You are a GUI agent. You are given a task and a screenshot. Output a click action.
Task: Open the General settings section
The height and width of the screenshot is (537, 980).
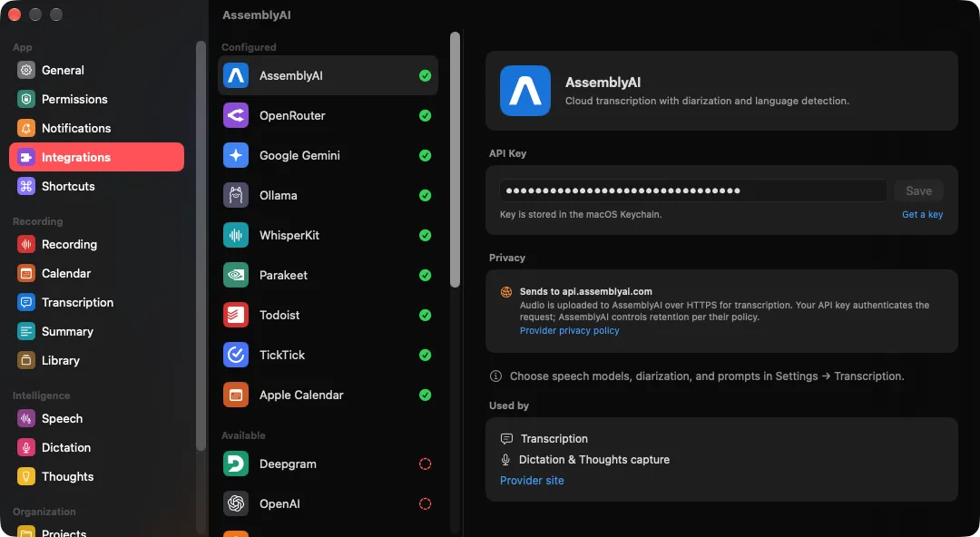click(x=96, y=70)
